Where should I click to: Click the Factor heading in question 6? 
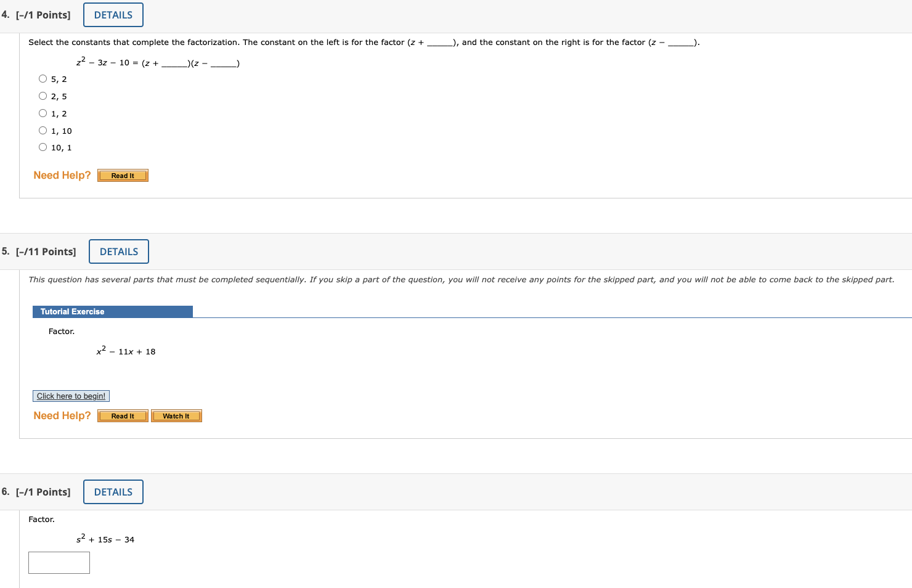pyautogui.click(x=41, y=519)
